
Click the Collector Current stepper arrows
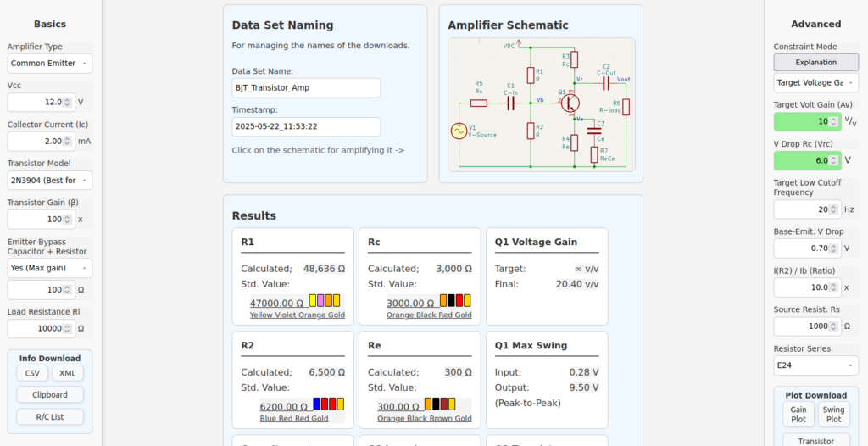click(x=67, y=142)
